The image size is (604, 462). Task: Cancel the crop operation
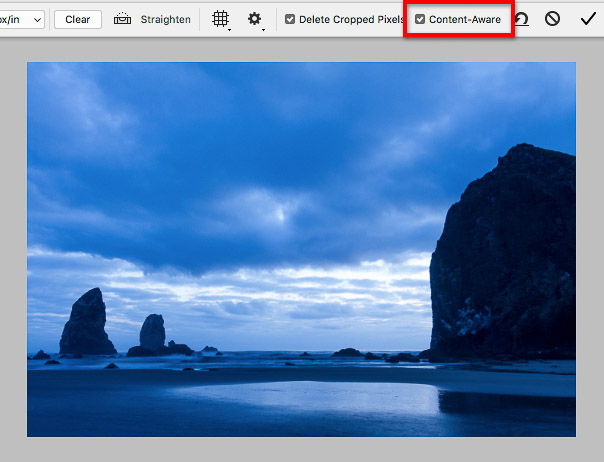click(552, 19)
